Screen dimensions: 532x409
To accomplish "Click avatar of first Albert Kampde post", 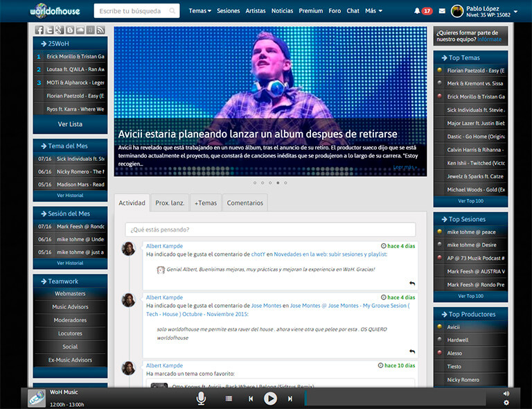I will click(129, 249).
